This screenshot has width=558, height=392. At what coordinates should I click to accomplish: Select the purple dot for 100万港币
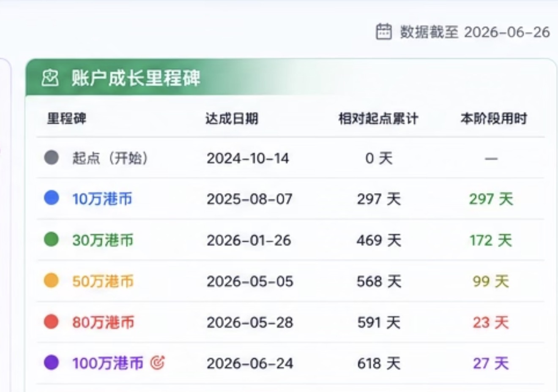(x=52, y=362)
